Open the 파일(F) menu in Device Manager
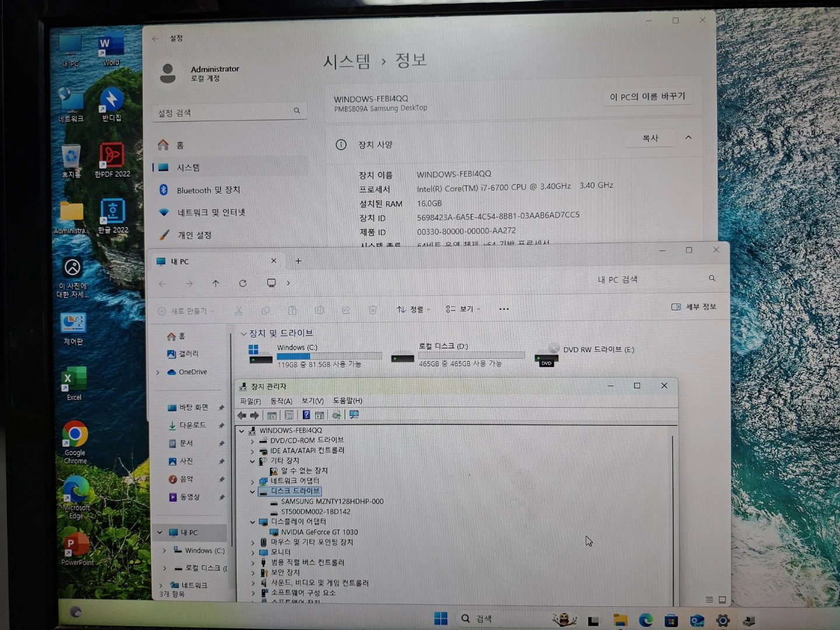This screenshot has height=630, width=840. [250, 401]
